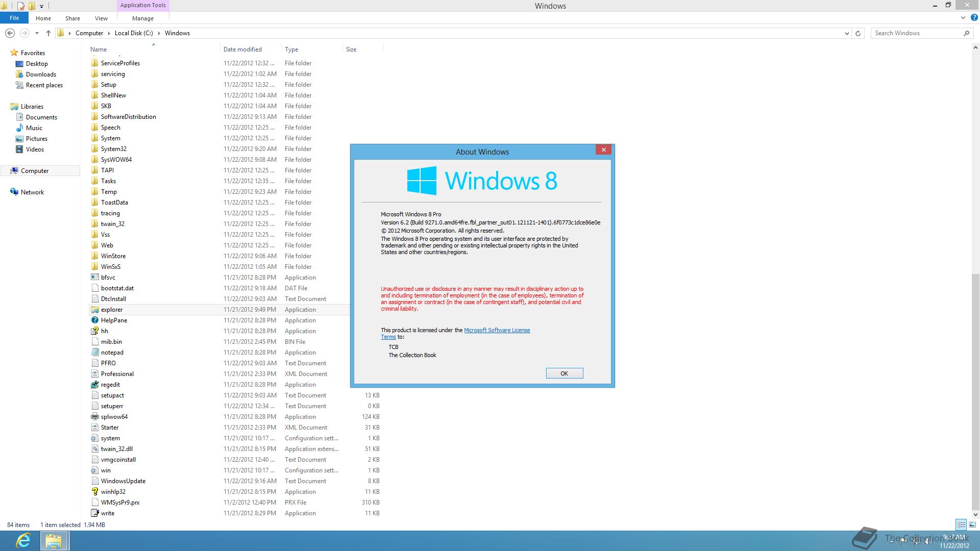
Task: Close the About Windows dialog
Action: [604, 149]
